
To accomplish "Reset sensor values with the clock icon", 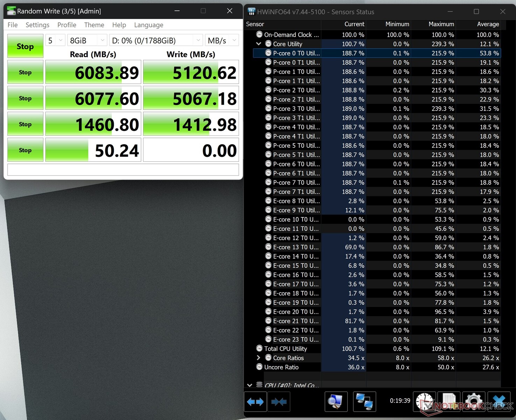I will (424, 401).
